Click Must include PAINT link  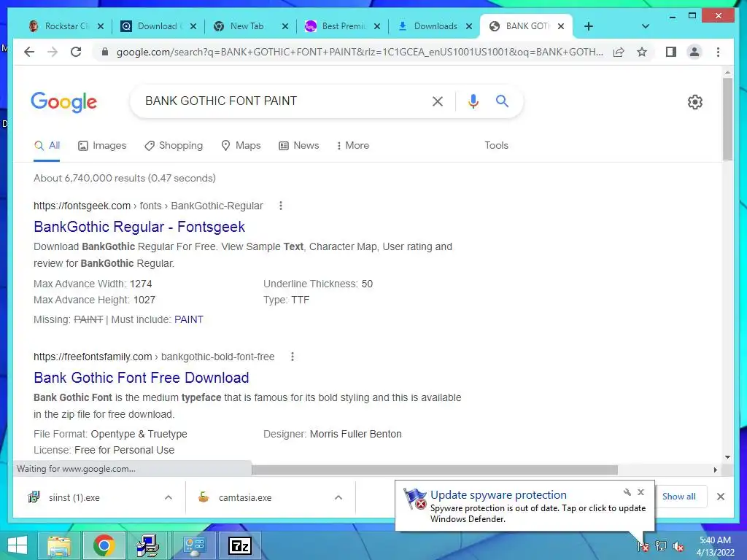pos(189,319)
